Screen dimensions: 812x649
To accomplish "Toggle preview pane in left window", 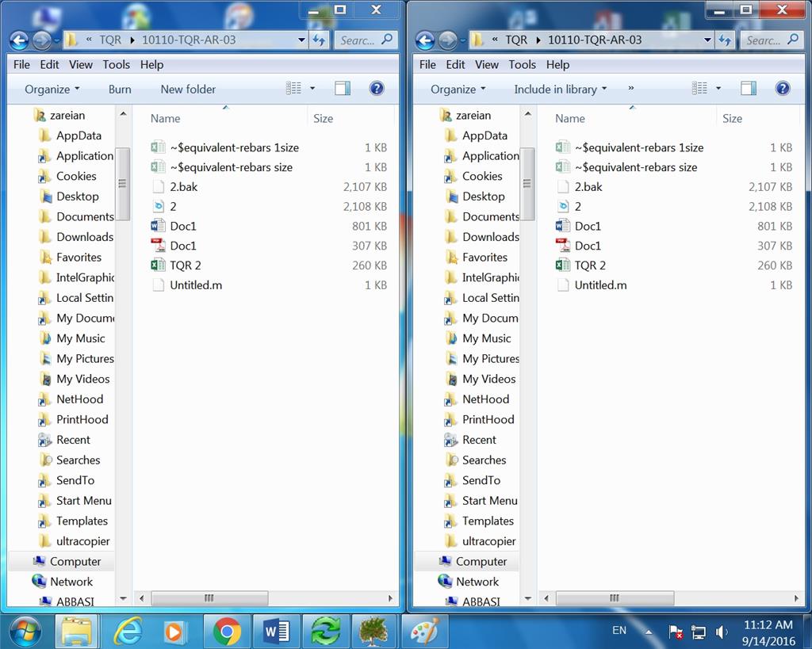I will pos(343,89).
